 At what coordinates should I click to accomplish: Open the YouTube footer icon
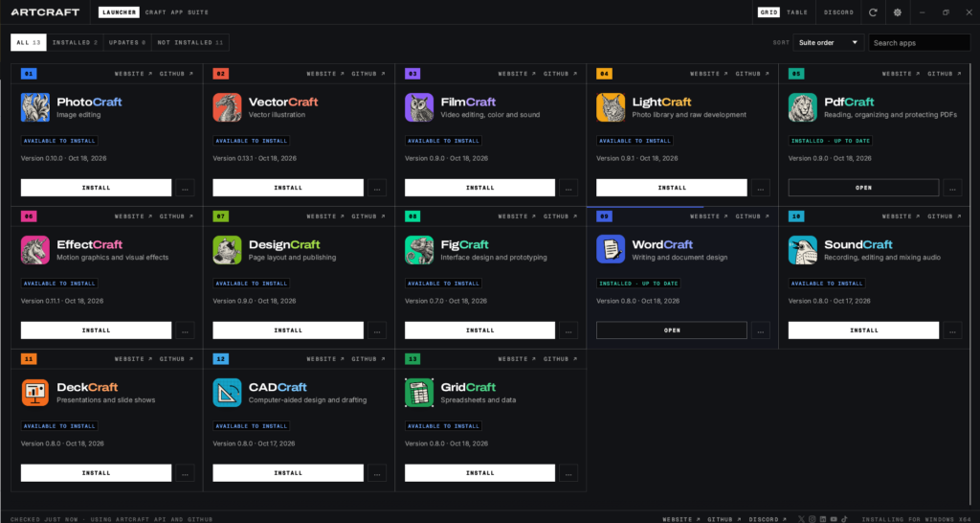(x=834, y=519)
